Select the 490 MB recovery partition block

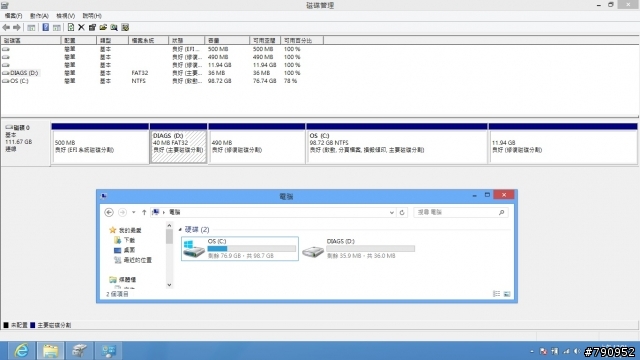[x=257, y=144]
